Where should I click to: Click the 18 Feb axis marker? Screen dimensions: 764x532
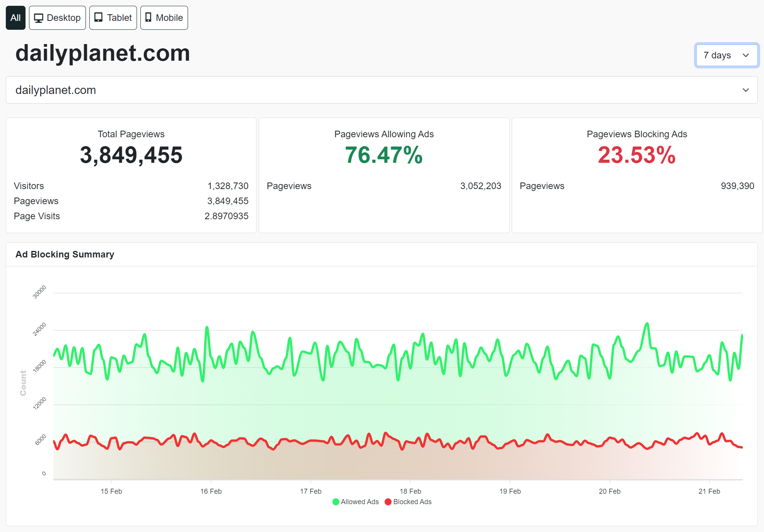tap(410, 491)
